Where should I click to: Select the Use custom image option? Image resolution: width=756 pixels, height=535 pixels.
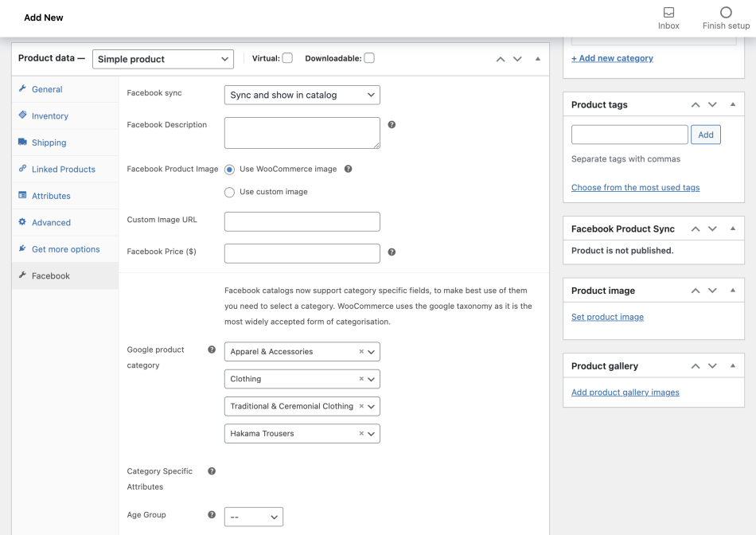click(x=230, y=192)
